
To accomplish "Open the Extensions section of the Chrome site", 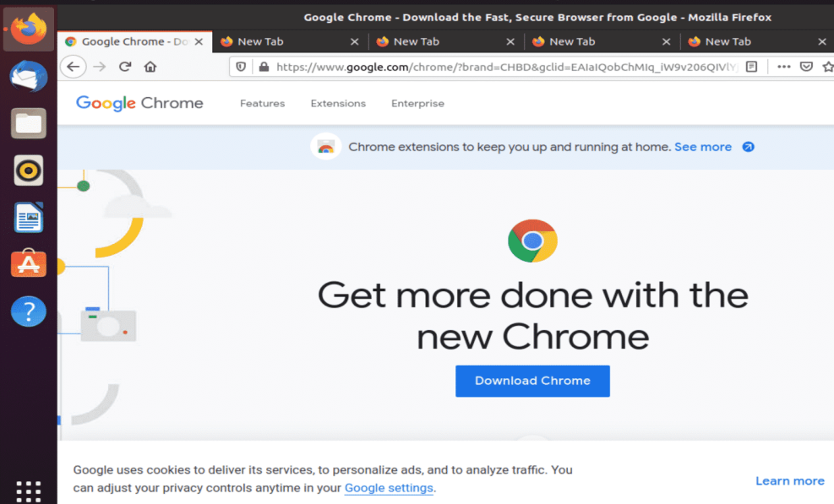I will click(337, 103).
